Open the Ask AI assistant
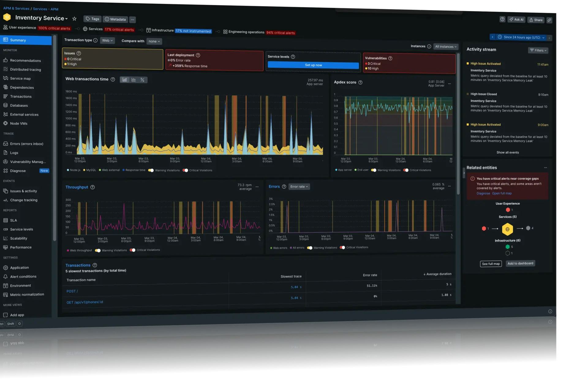Screen dimensions: 588x379 516,19
